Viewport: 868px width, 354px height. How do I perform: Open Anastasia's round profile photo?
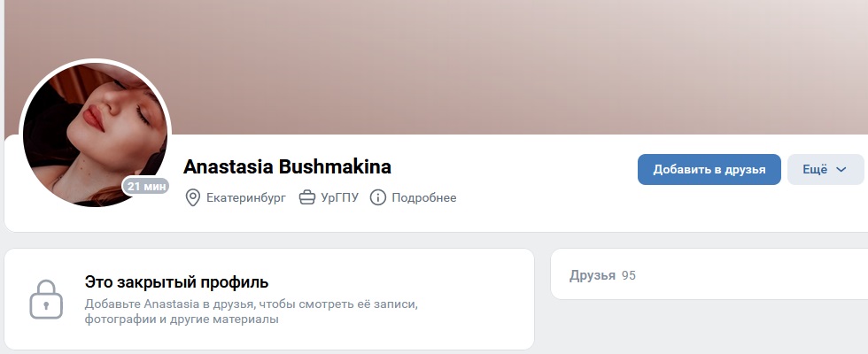click(x=95, y=134)
